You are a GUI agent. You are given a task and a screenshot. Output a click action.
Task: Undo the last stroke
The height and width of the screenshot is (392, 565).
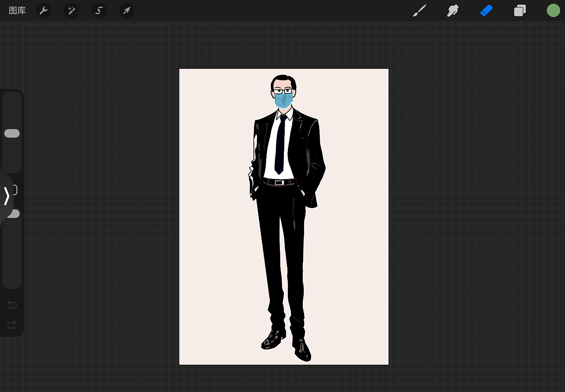click(12, 305)
